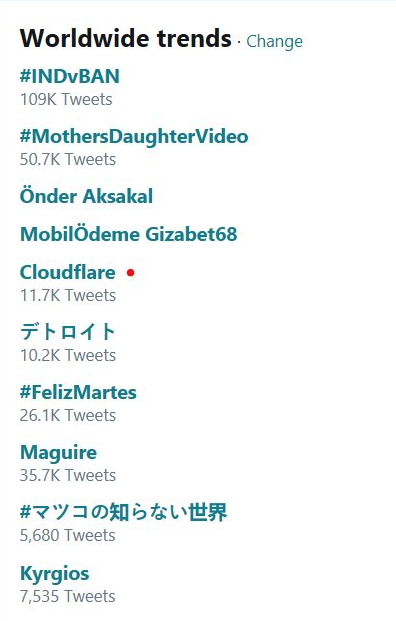This screenshot has width=396, height=621.
Task: Click the 35.7K Tweets count under Maguire
Action: [x=68, y=475]
